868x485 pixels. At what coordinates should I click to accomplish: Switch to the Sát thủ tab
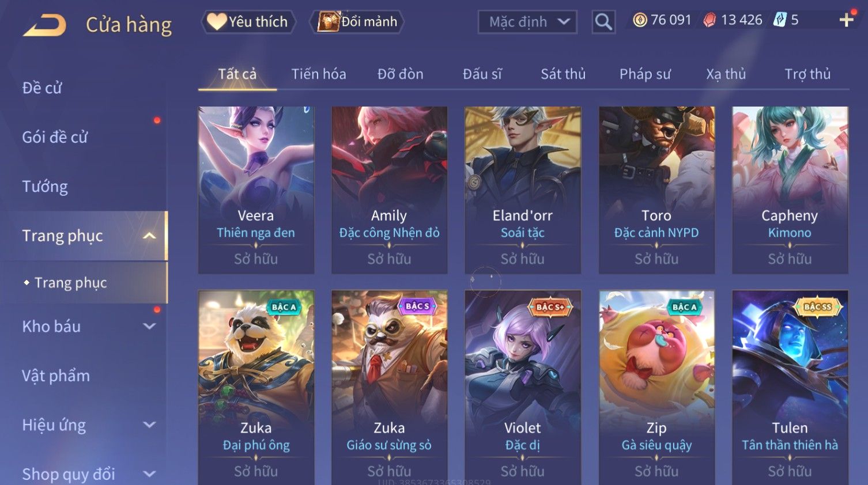(563, 74)
